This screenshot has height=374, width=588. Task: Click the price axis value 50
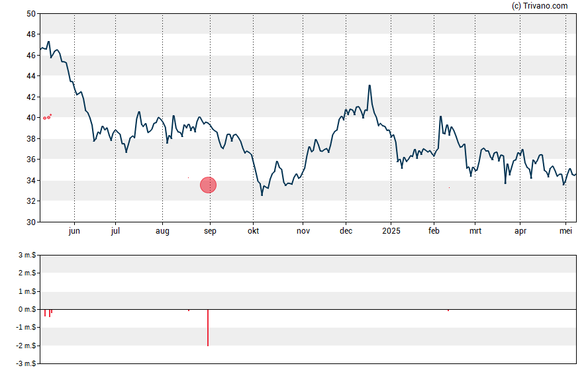click(30, 14)
